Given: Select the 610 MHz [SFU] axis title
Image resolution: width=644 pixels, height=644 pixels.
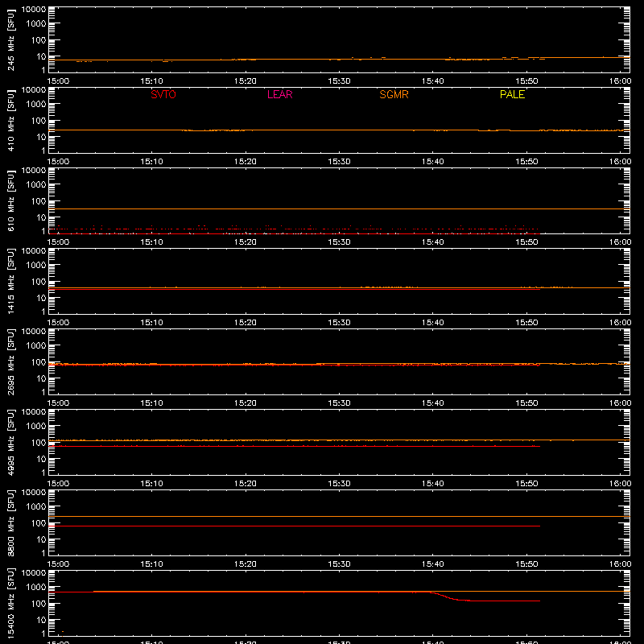Looking at the screenshot, I should point(10,200).
